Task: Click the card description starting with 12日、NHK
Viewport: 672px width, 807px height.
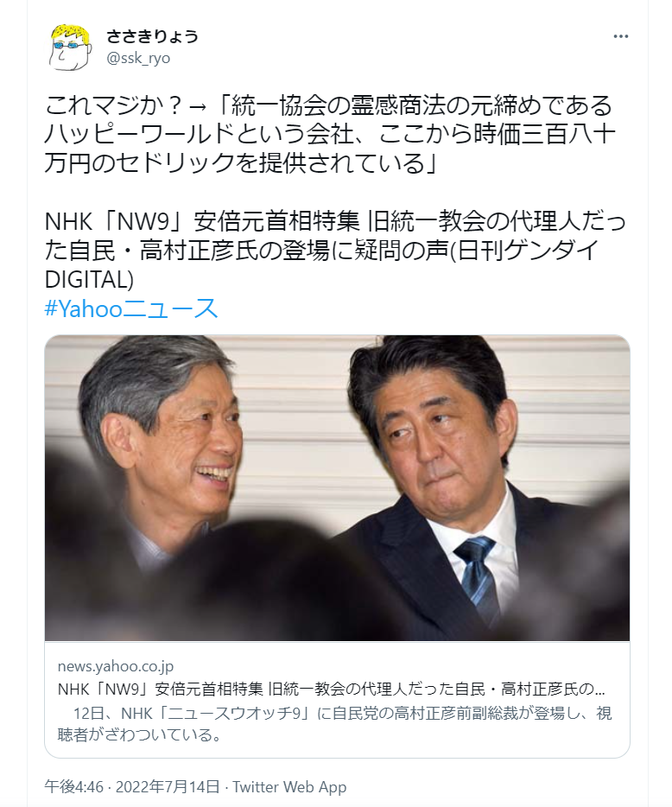Action: tap(334, 724)
